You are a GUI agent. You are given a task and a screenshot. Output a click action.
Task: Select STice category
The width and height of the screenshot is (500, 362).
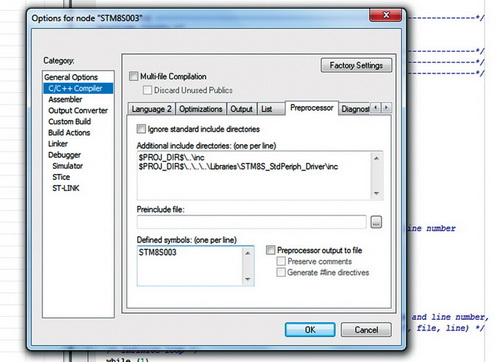[61, 177]
